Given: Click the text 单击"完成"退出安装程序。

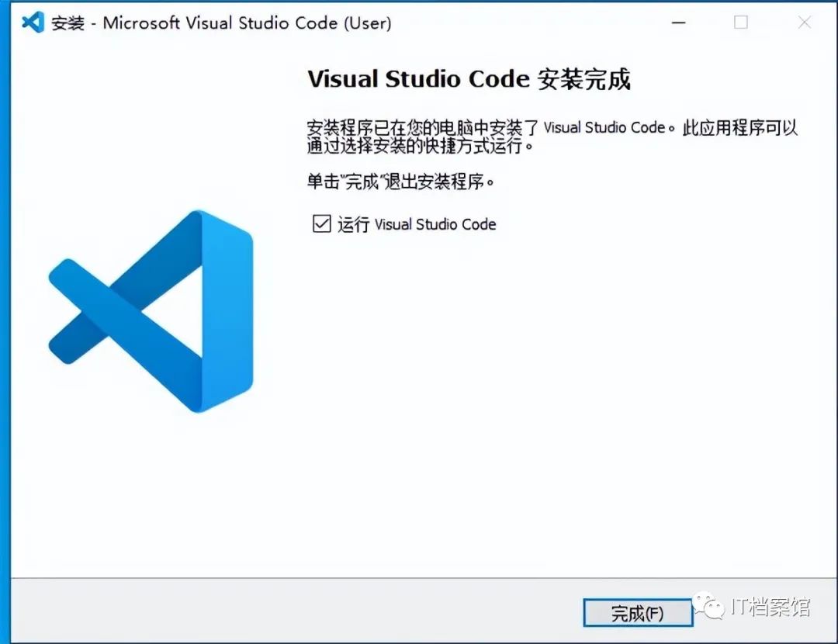Looking at the screenshot, I should (401, 182).
